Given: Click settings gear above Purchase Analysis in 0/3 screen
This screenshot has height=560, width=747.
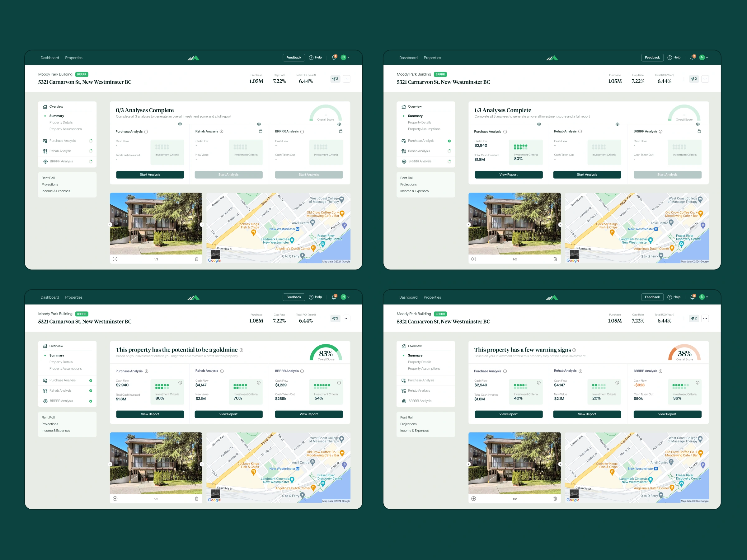Looking at the screenshot, I should (180, 124).
